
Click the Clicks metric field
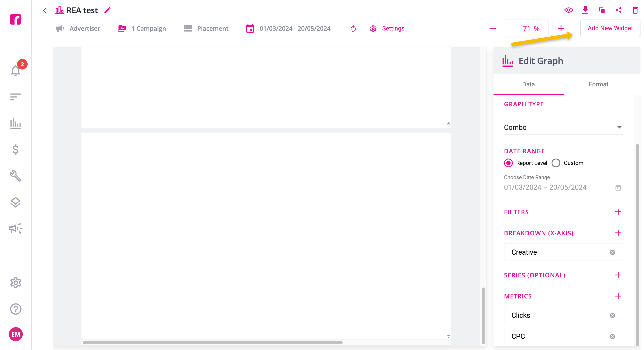(563, 315)
